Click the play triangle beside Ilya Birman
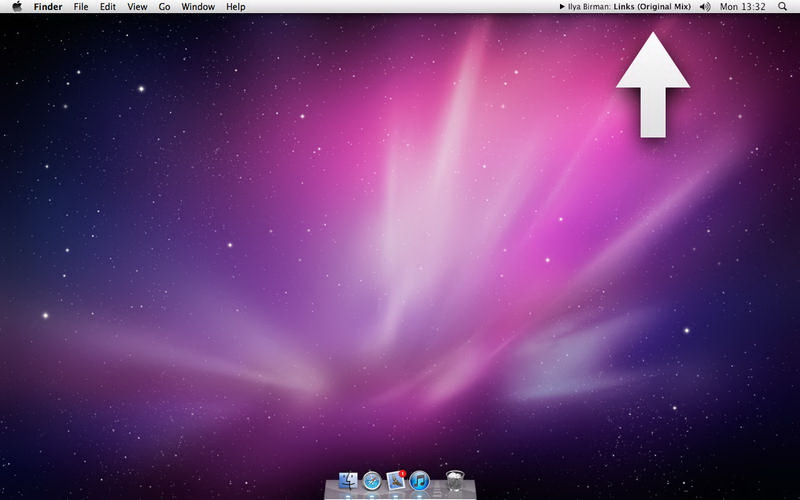 click(x=562, y=7)
